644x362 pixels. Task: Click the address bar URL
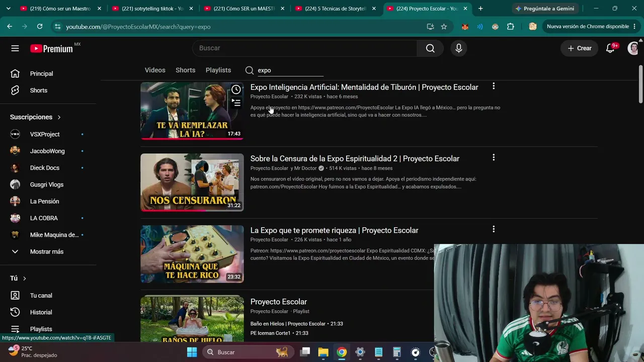pyautogui.click(x=138, y=27)
